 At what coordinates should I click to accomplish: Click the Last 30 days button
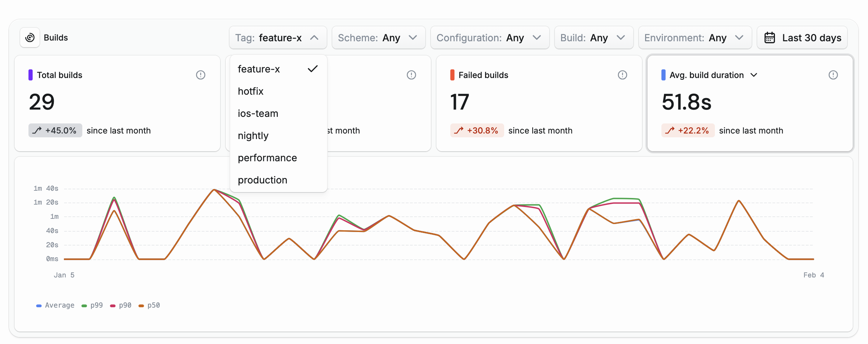802,37
